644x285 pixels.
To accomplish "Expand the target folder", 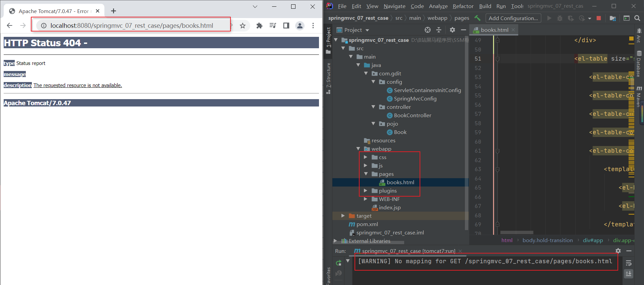I will (x=343, y=216).
